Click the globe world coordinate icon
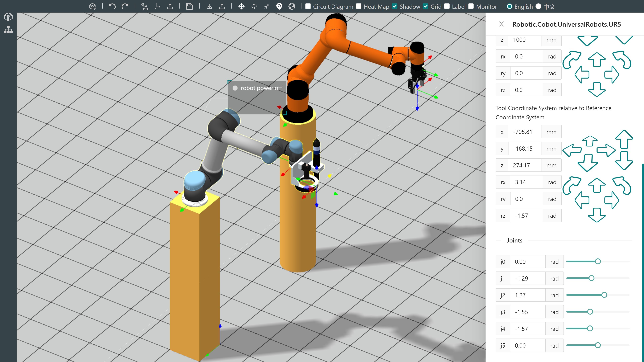 [x=292, y=6]
